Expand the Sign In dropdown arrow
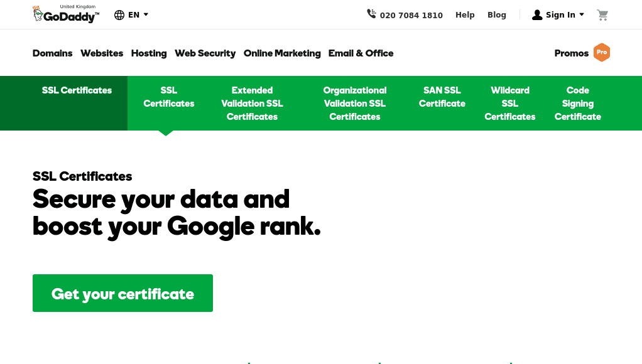Screen dimensions: 642x364 pyautogui.click(x=582, y=14)
